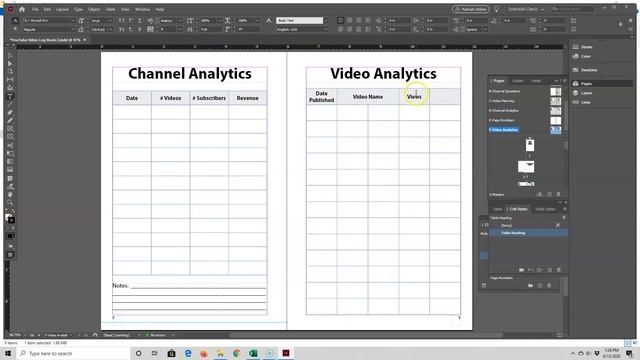640x360 pixels.
Task: Click the Publish Online button
Action: [471, 9]
